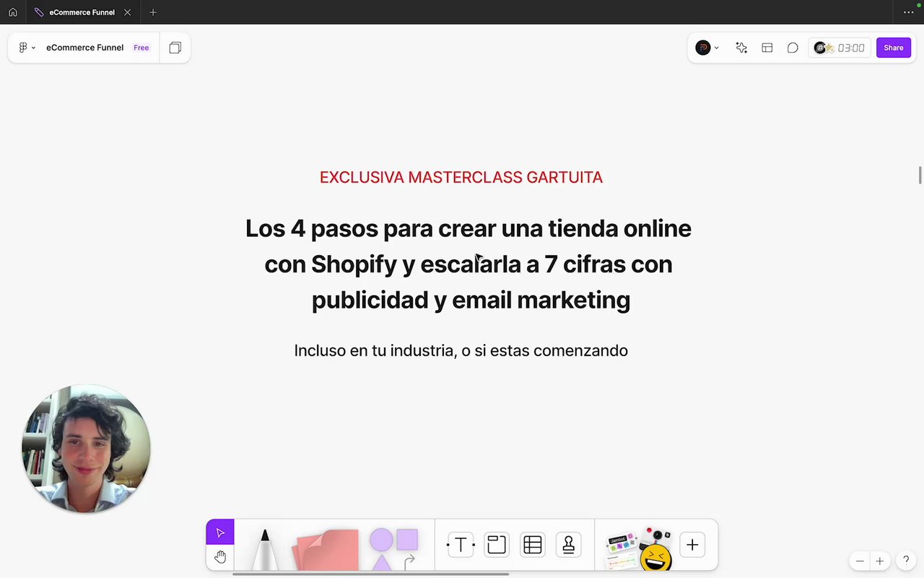The height and width of the screenshot is (578, 924).
Task: Open a new tab with plus
Action: pyautogui.click(x=152, y=12)
